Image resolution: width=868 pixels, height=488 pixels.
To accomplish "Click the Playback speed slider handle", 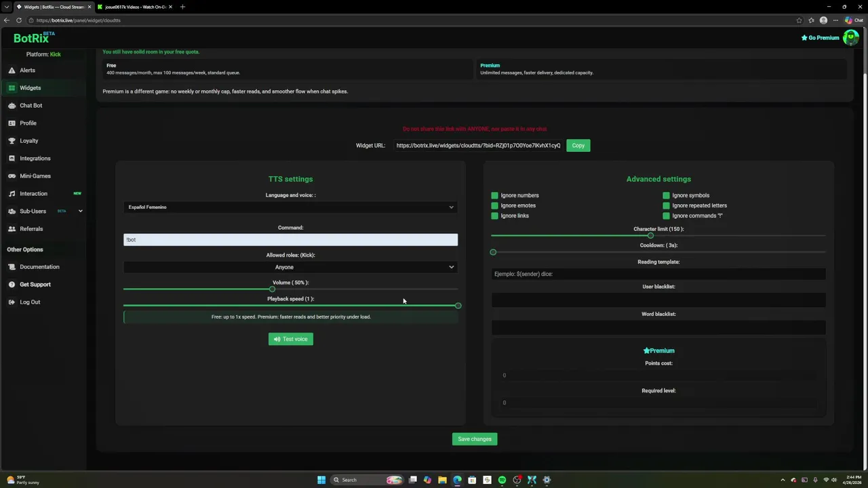I will (x=458, y=306).
